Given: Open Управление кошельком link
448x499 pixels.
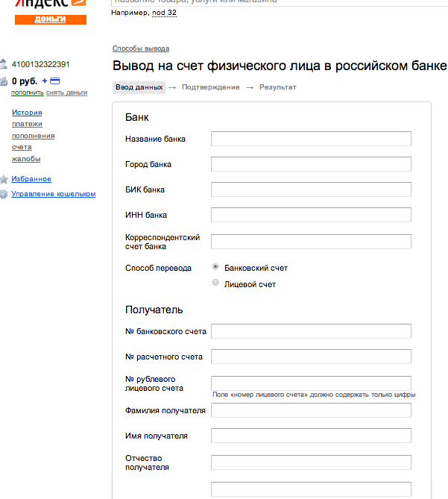Looking at the screenshot, I should pyautogui.click(x=54, y=194).
